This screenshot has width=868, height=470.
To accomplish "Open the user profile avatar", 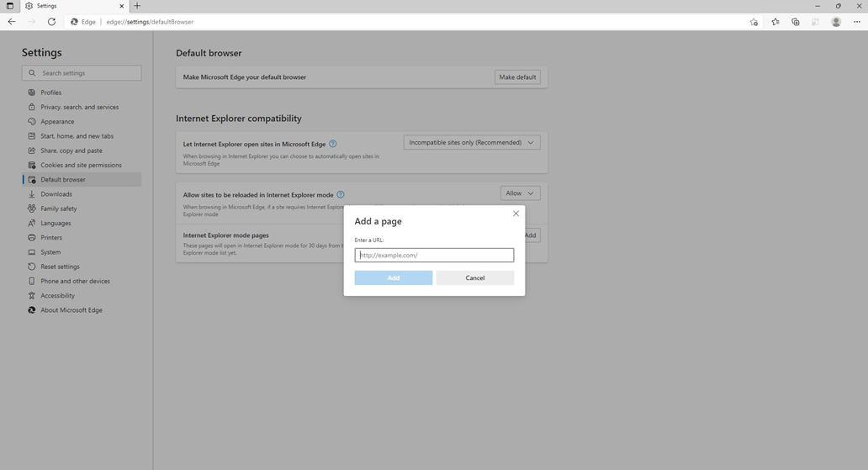I will 836,22.
